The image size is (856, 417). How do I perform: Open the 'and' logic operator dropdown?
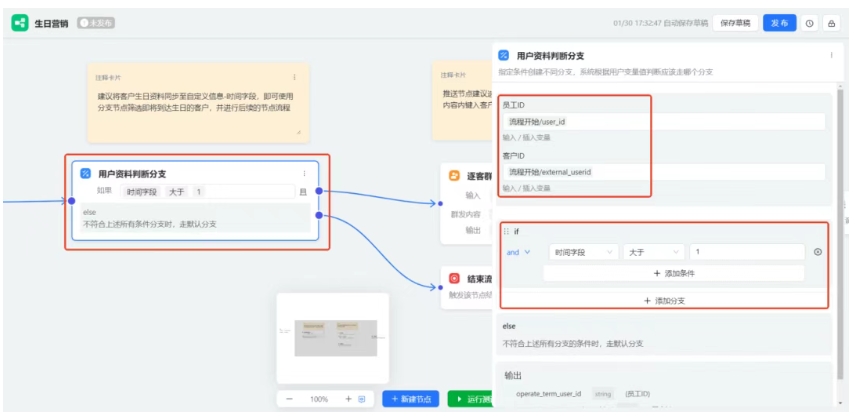[517, 252]
